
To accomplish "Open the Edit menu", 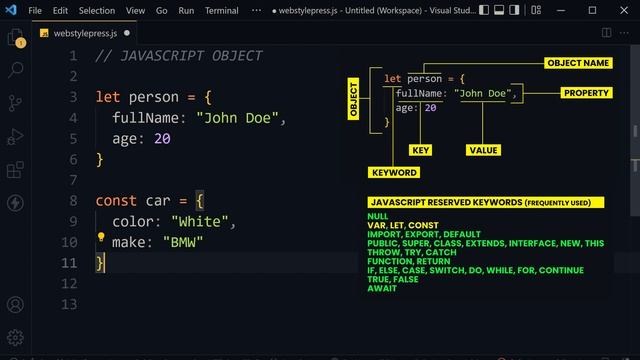I will coord(60,11).
